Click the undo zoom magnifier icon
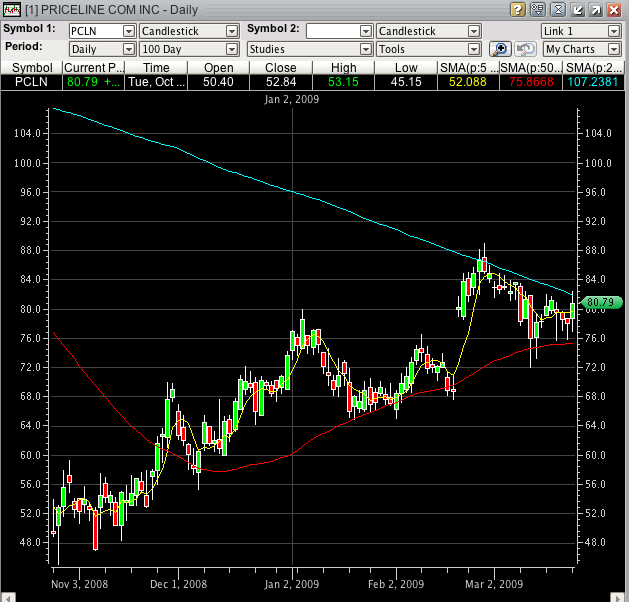Viewport: 629px width, 602px height. click(x=526, y=48)
